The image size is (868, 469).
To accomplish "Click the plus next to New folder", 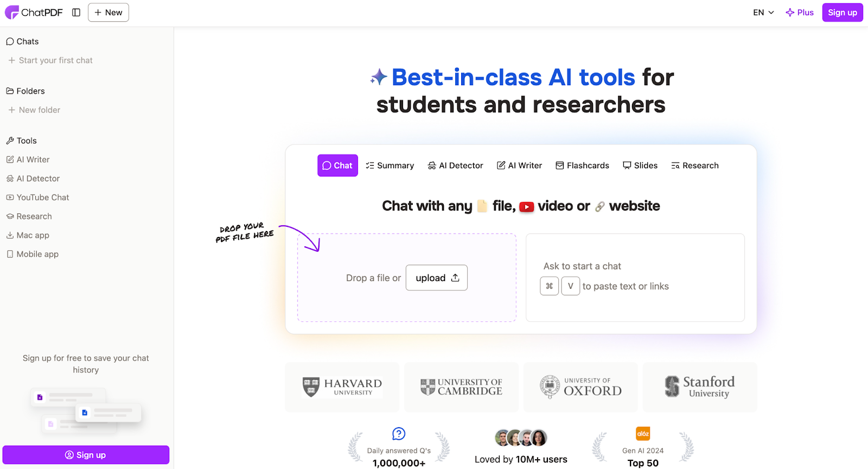I will tap(11, 110).
